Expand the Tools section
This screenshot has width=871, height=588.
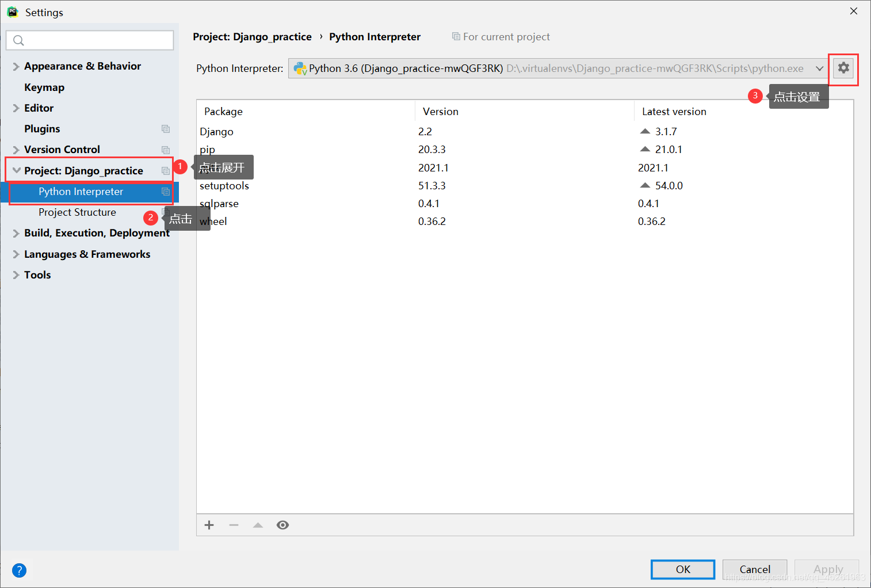click(x=16, y=275)
